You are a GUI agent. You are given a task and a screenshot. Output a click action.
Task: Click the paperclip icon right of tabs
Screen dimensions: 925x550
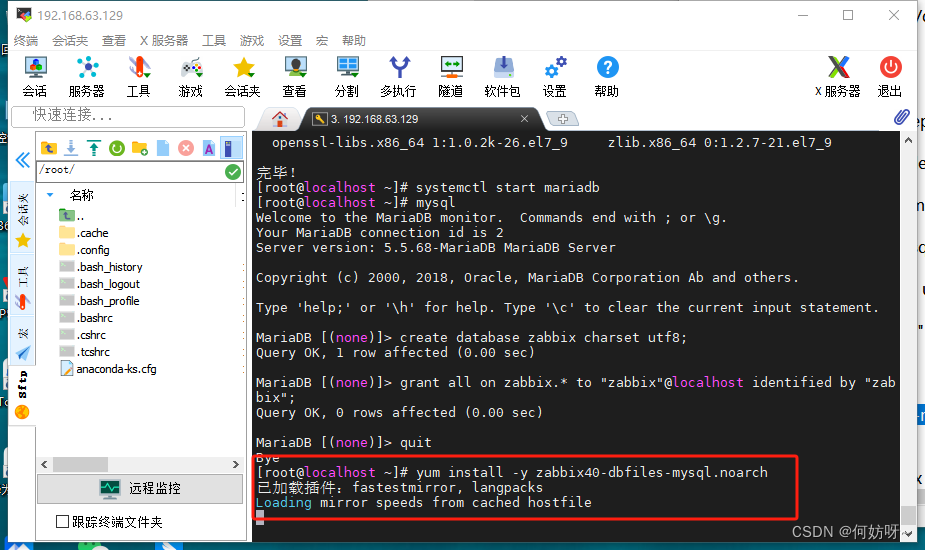click(901, 117)
